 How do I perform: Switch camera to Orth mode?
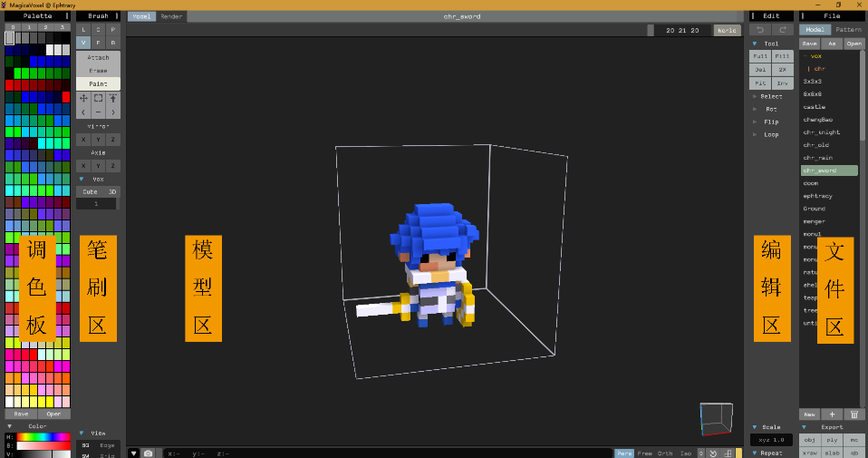click(x=665, y=453)
